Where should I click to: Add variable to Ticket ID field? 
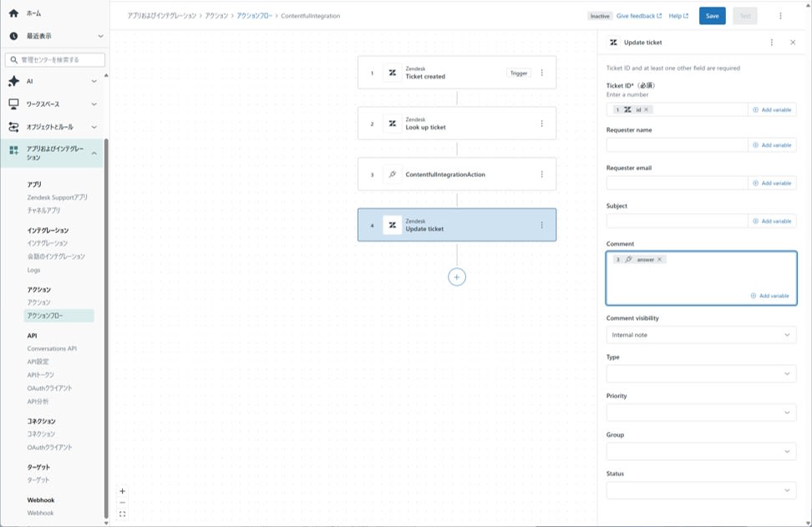coord(772,109)
